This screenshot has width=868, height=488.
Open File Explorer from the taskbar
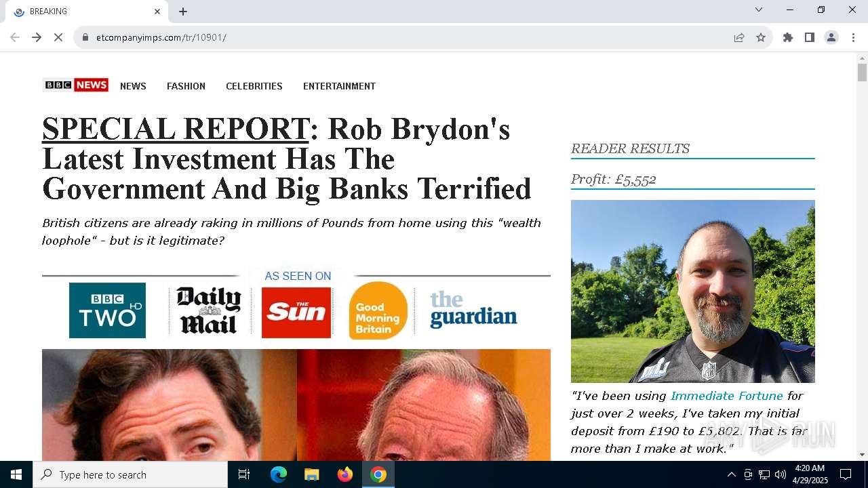(x=312, y=474)
